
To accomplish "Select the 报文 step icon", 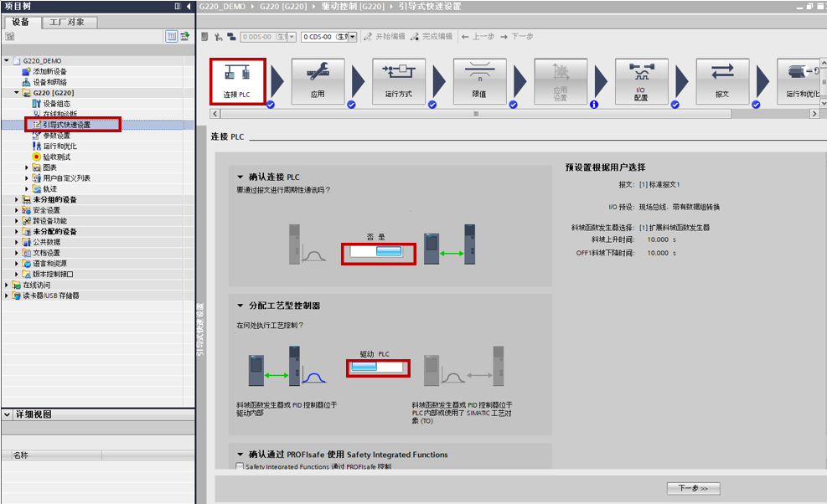I will coord(721,81).
